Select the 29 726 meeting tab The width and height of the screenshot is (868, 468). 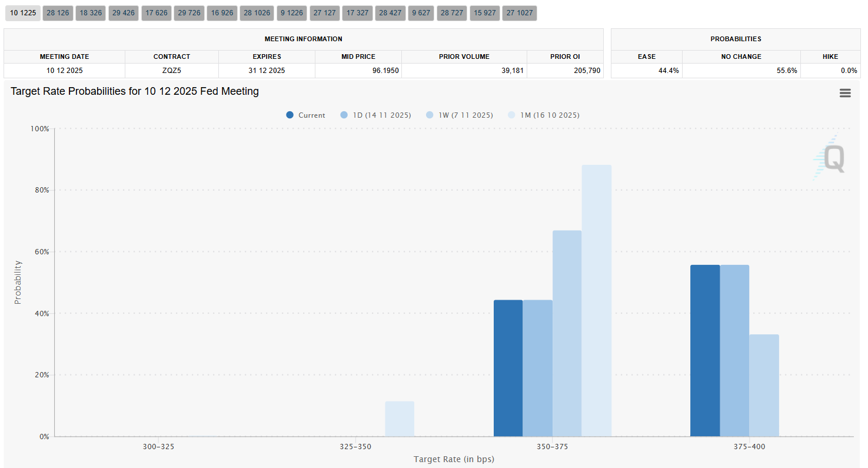[x=189, y=13]
